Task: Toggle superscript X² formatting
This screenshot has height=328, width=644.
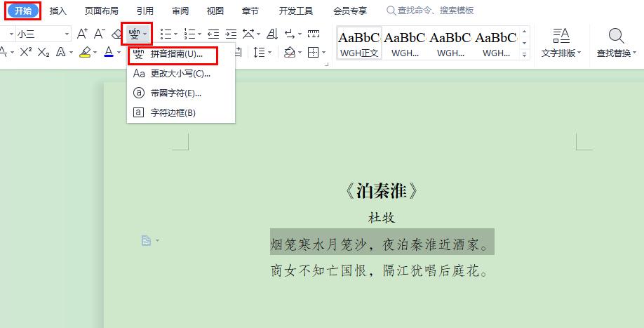Action: (26, 52)
